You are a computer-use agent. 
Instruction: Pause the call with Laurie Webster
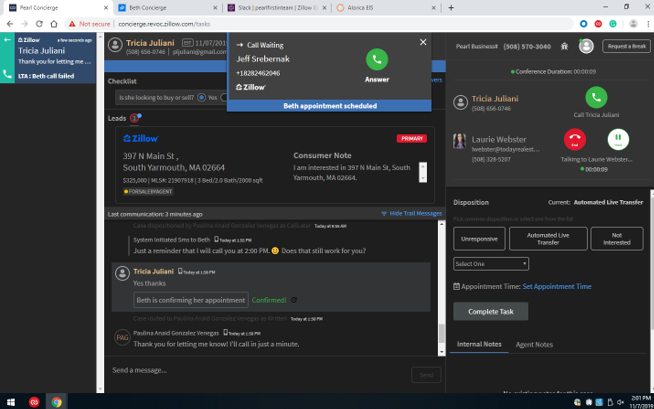coord(617,141)
